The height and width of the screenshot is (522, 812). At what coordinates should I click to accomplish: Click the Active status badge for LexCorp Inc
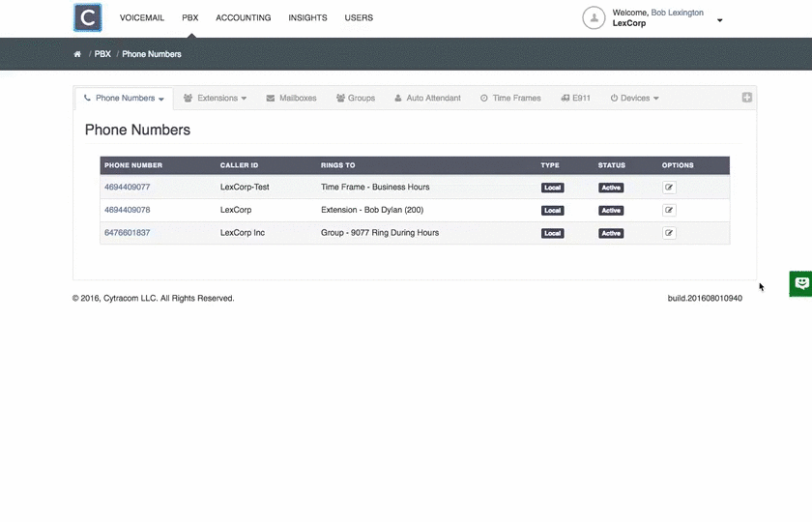[611, 233]
